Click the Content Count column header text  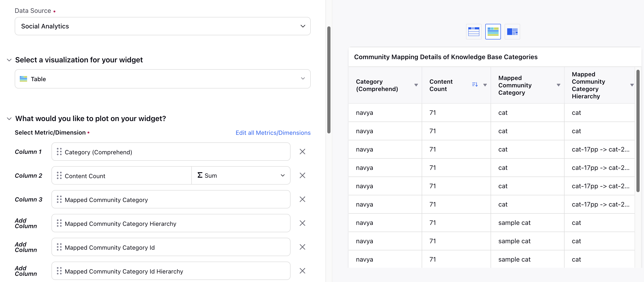[441, 85]
